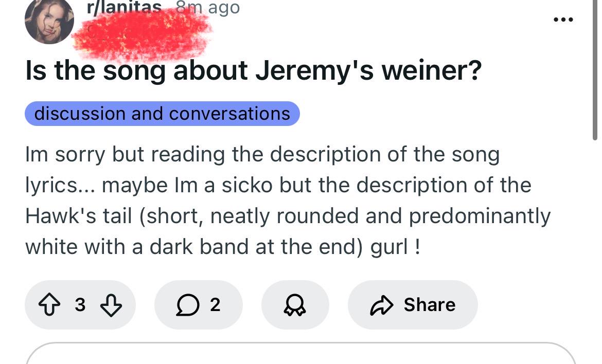Open comments via the speech bubble icon
Viewport: 602px width, 364px height.
pyautogui.click(x=188, y=305)
